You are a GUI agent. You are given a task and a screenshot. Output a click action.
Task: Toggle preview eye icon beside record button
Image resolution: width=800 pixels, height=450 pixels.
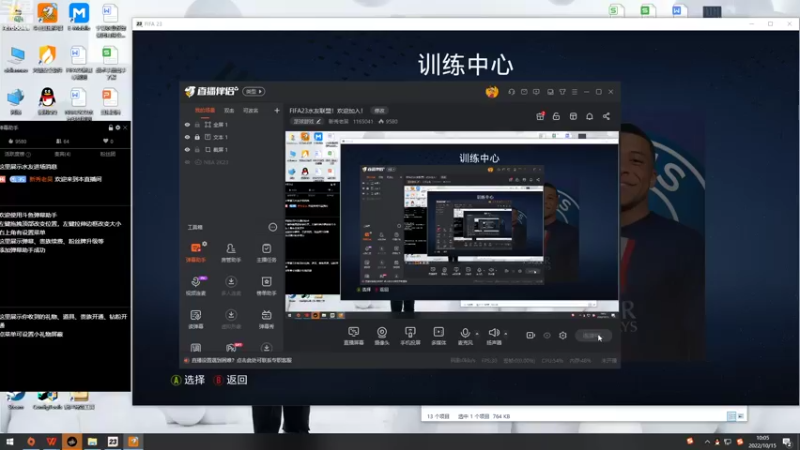[547, 335]
